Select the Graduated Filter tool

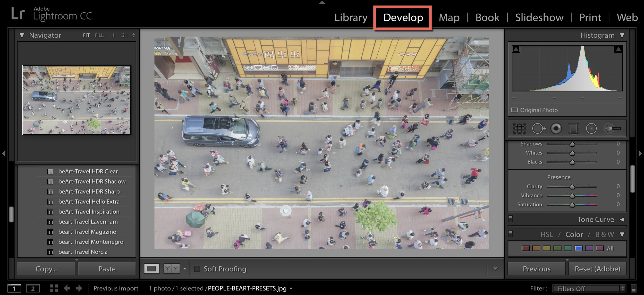point(574,128)
